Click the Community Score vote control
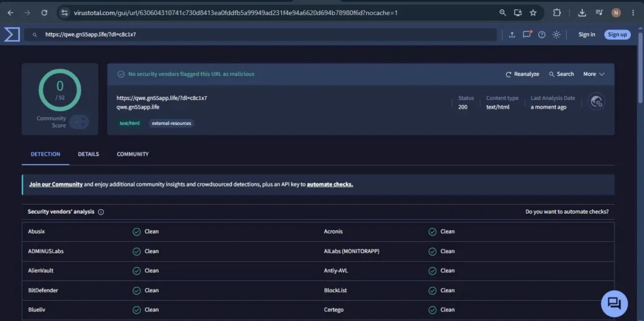Screen dimensions: 644x321 [x=79, y=122]
